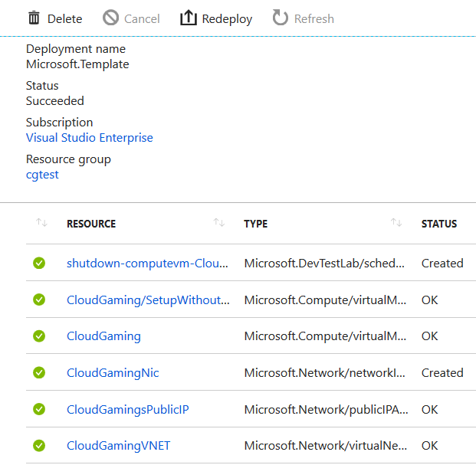The image size is (476, 465).
Task: Open the shutdown-computevm schedule resource
Action: pyautogui.click(x=147, y=263)
